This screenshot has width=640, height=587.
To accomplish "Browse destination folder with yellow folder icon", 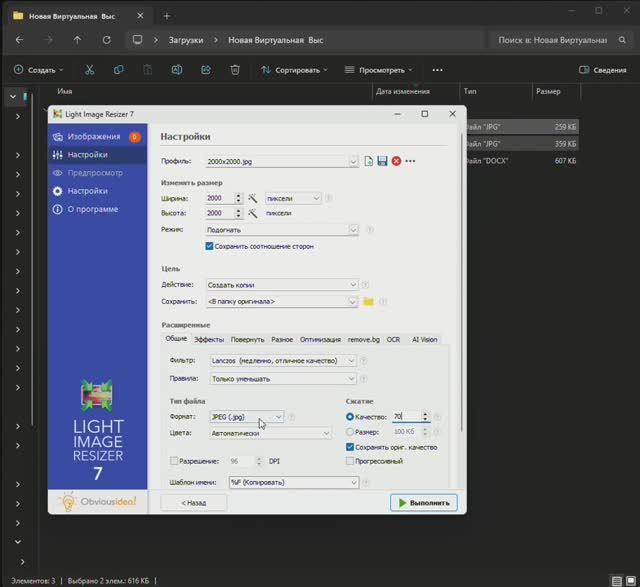I will 368,302.
